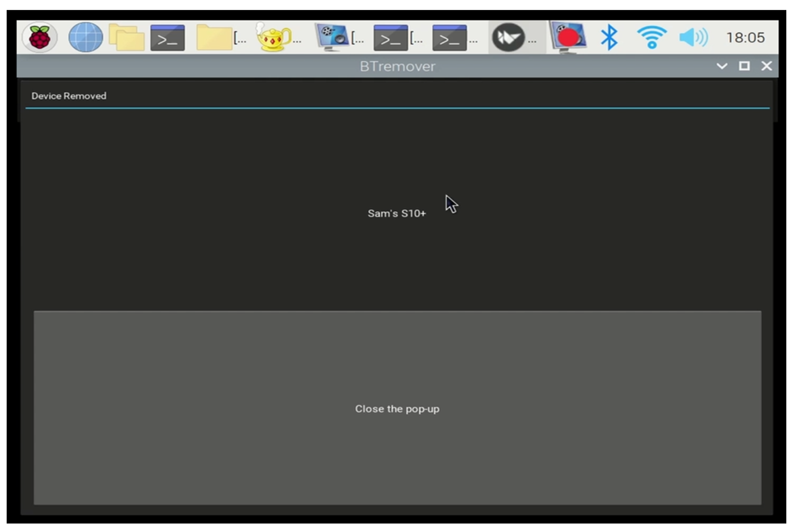Image resolution: width=792 pixels, height=532 pixels.
Task: Open the second terminal window in the taskbar
Action: [450, 37]
